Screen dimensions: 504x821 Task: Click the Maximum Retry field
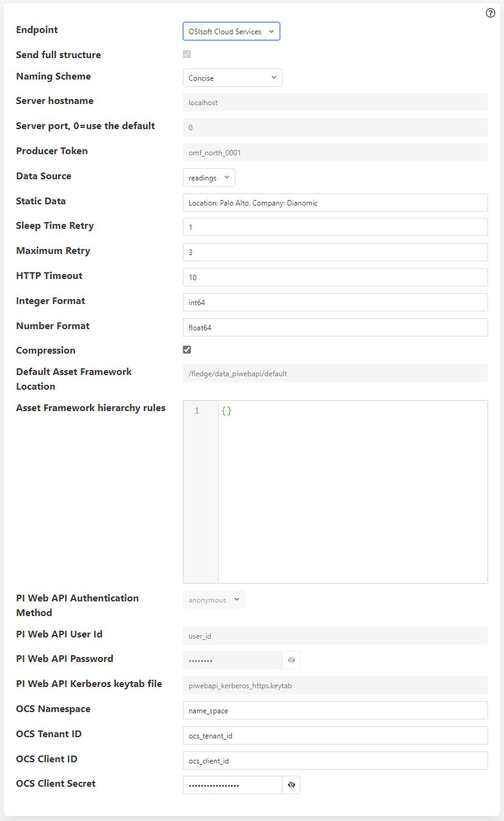[x=335, y=252]
